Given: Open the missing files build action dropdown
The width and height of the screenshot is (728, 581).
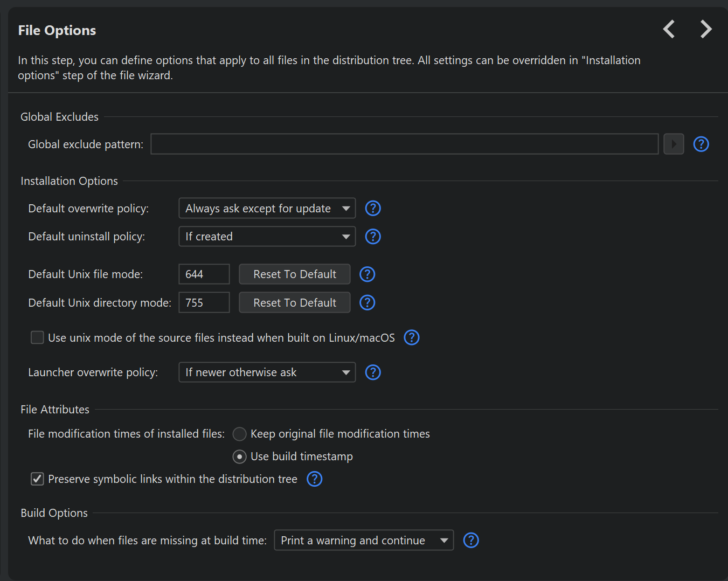Looking at the screenshot, I should pyautogui.click(x=364, y=541).
